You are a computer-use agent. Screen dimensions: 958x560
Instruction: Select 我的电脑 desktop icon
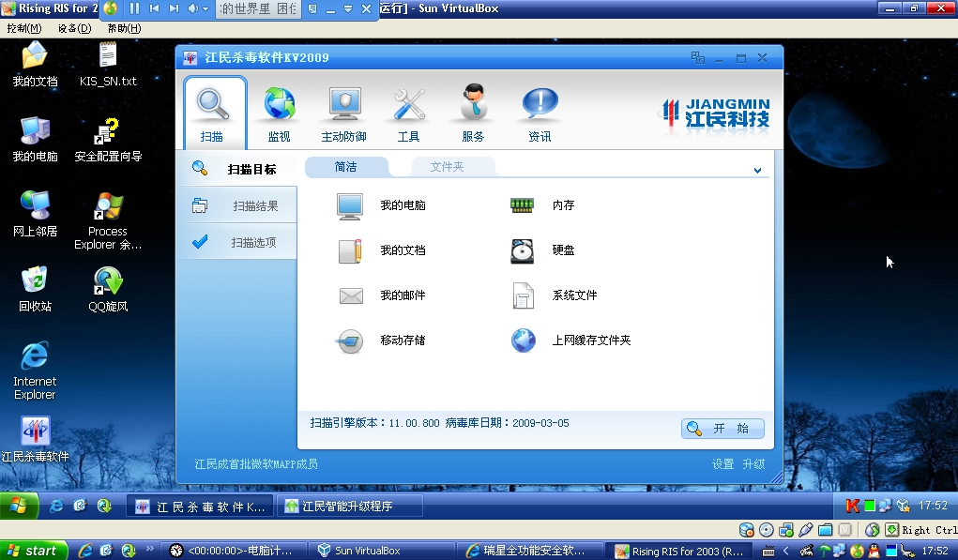pyautogui.click(x=35, y=139)
